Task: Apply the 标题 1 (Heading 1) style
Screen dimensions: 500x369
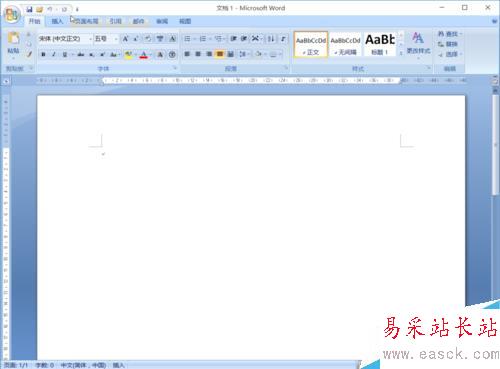Action: [x=380, y=44]
